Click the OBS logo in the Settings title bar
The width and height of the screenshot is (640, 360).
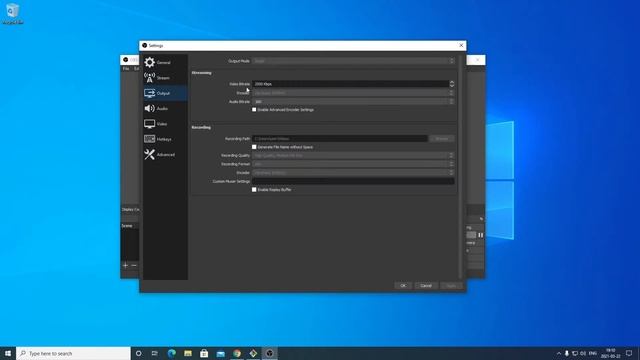click(x=144, y=45)
